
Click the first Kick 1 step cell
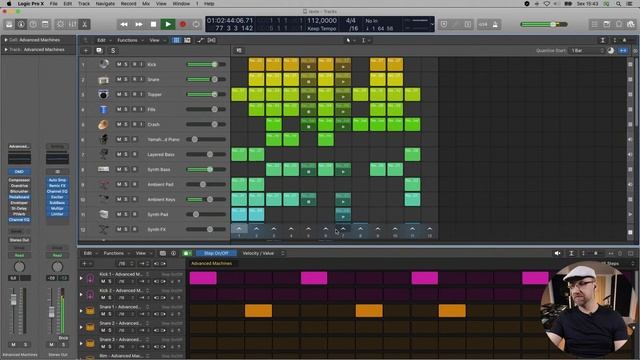(203, 278)
